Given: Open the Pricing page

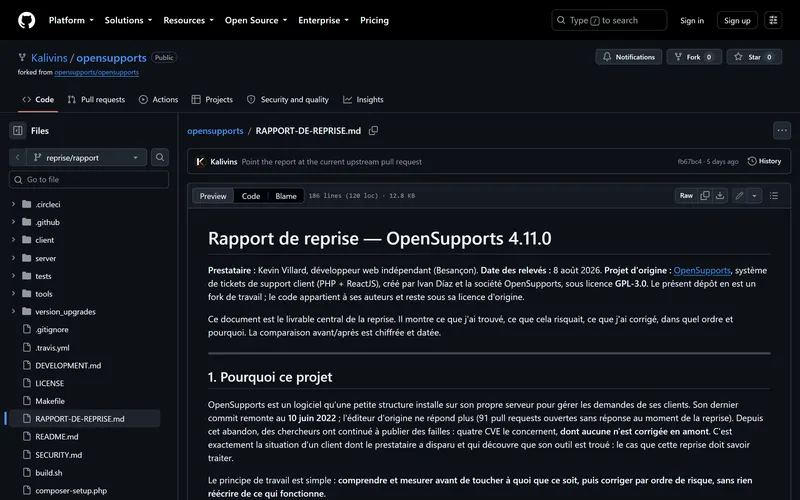Looking at the screenshot, I should pyautogui.click(x=374, y=20).
